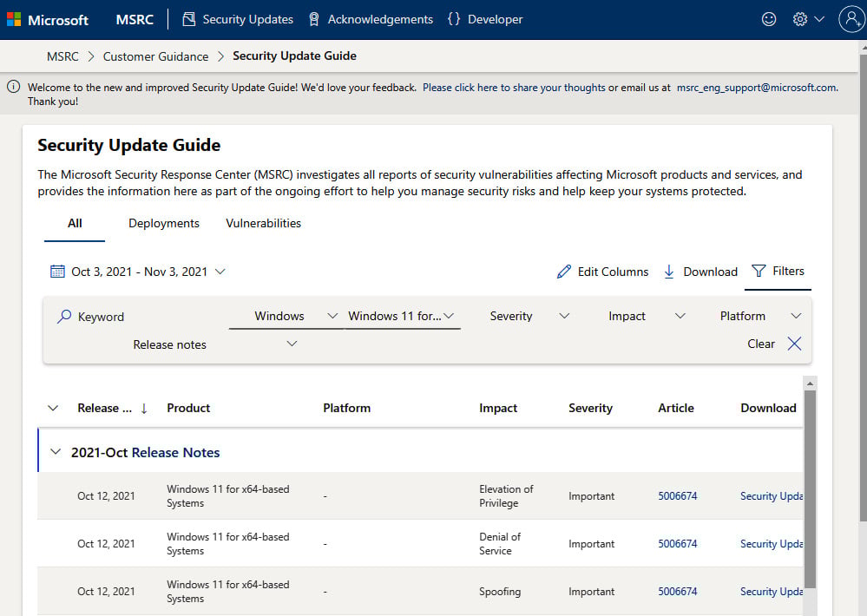Click the Clear filters X icon
Image resolution: width=867 pixels, height=616 pixels.
794,344
